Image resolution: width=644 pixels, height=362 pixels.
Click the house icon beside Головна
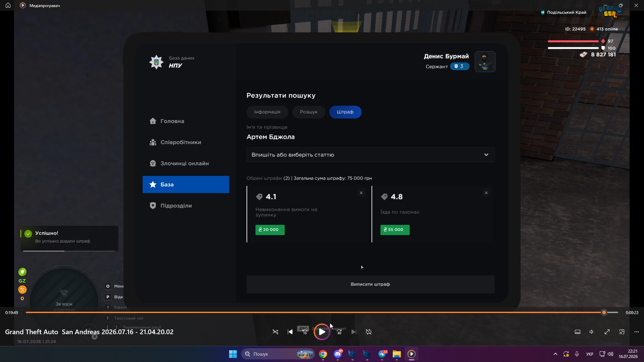coord(153,121)
